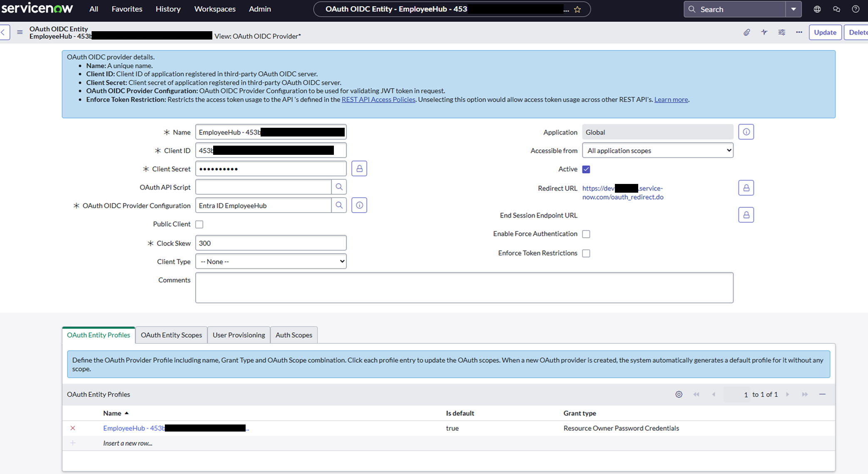Delete the EmployeeHub profile row via red X
The width and height of the screenshot is (868, 474).
click(73, 428)
